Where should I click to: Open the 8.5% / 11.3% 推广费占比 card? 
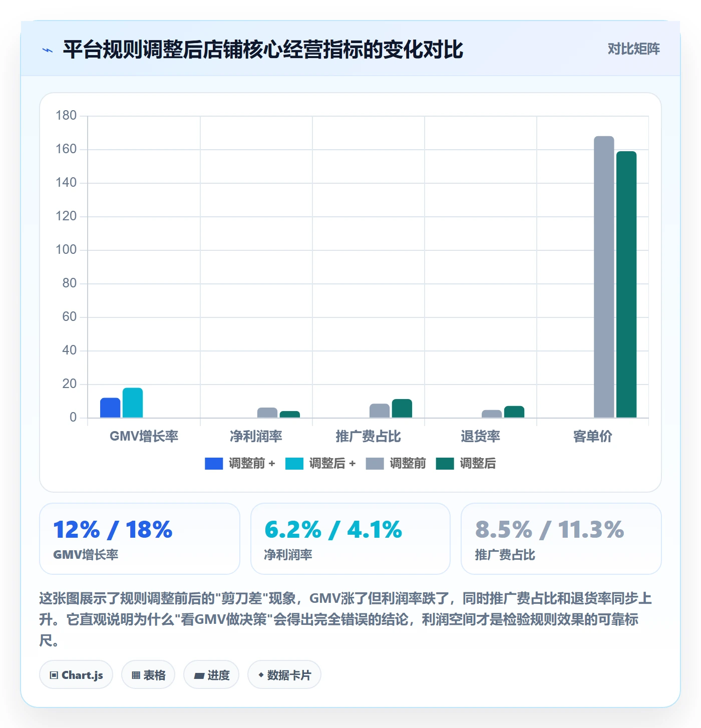(561, 539)
